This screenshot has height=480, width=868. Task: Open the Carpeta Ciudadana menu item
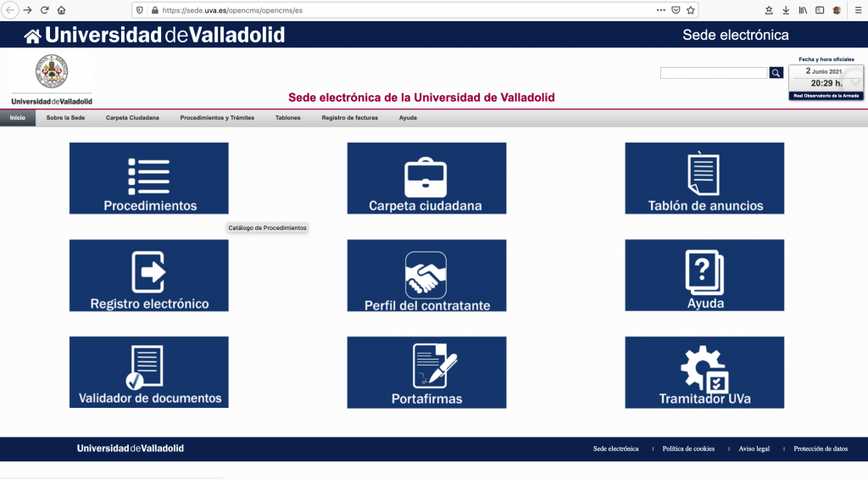pyautogui.click(x=132, y=117)
